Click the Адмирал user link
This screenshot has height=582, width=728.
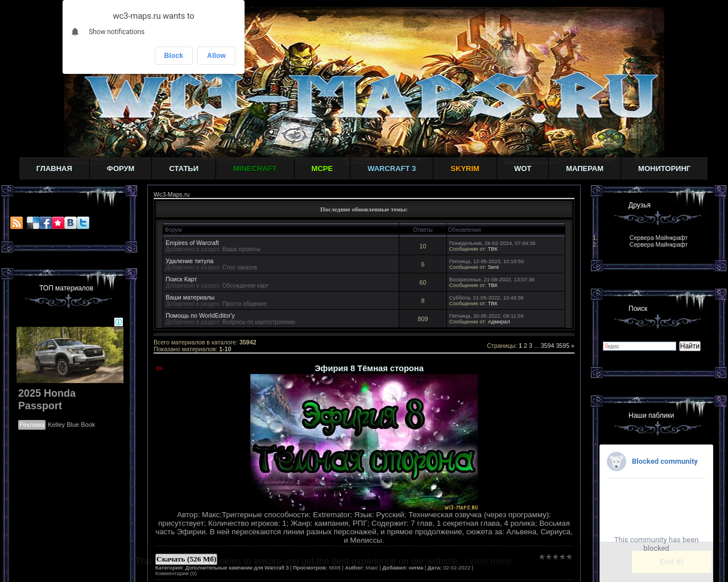pyautogui.click(x=499, y=322)
